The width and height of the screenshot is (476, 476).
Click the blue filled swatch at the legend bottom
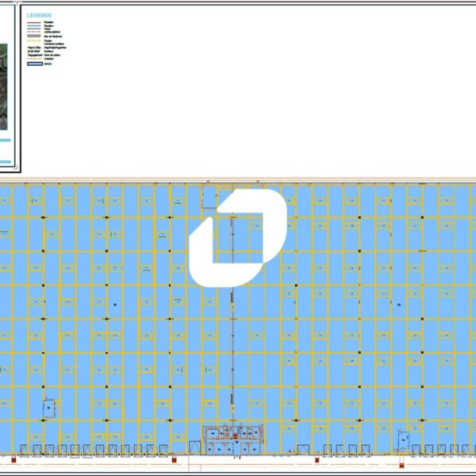pos(33,63)
